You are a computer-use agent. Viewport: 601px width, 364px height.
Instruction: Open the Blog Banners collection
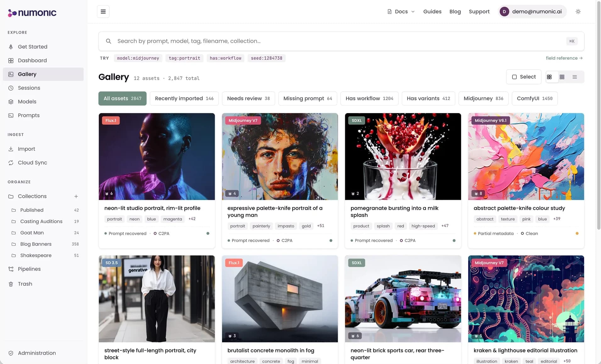[45, 244]
